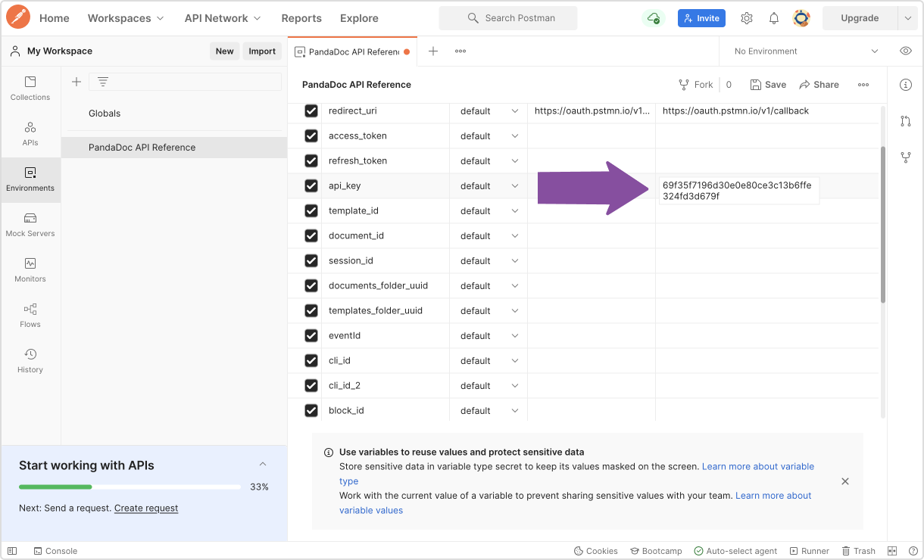Share the environment
Viewport: 924px width, 560px height.
click(819, 85)
